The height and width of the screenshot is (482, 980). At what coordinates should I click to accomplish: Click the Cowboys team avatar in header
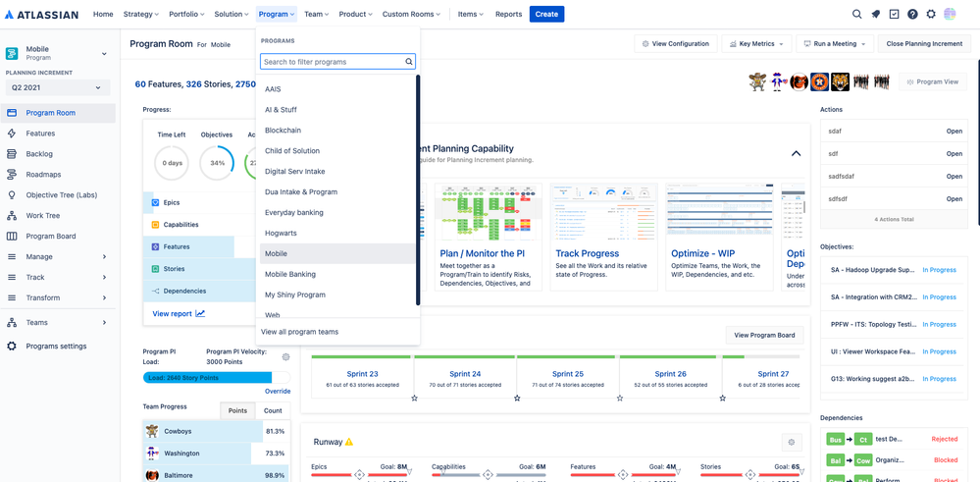click(757, 81)
